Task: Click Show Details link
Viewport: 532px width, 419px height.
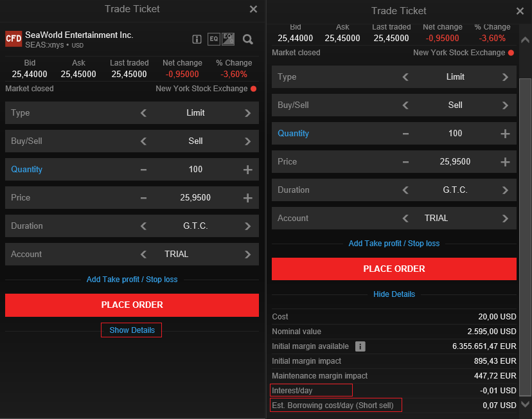Action: tap(132, 330)
